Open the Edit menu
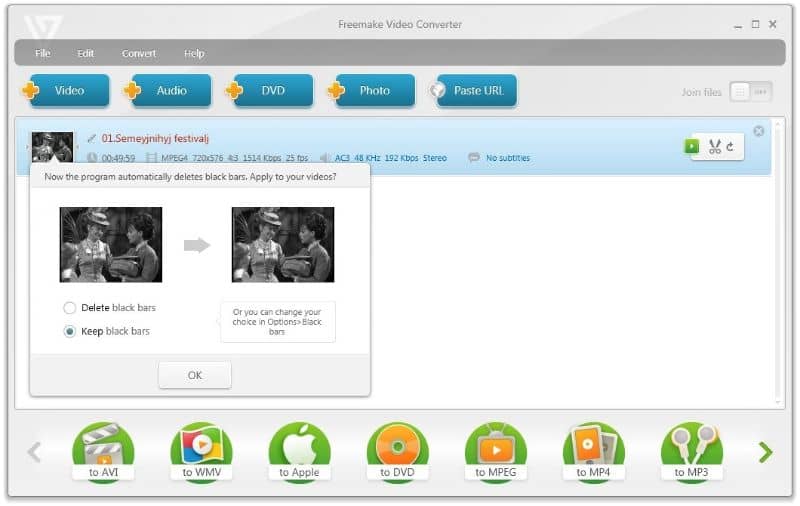800x506 pixels. point(85,53)
